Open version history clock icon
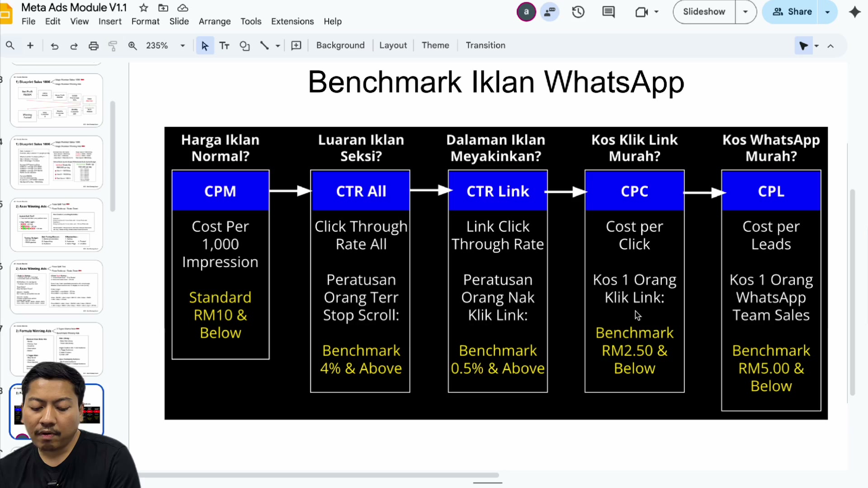The height and width of the screenshot is (488, 868). 578,12
